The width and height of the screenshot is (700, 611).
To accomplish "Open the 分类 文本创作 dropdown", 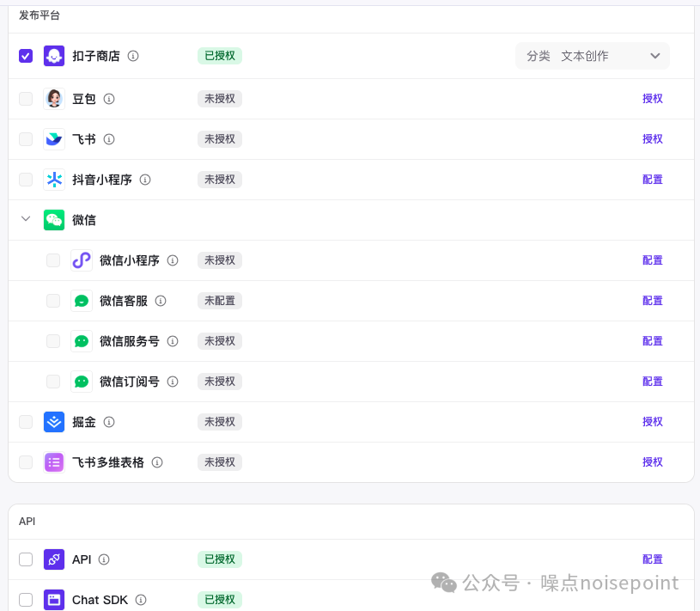I will 593,56.
